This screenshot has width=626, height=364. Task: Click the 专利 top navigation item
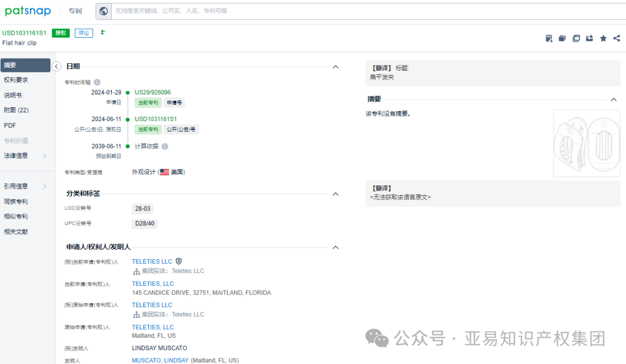click(x=75, y=11)
